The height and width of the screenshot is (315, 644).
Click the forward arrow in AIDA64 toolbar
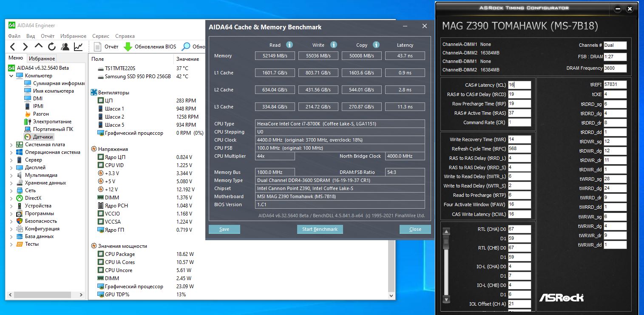pos(26,46)
